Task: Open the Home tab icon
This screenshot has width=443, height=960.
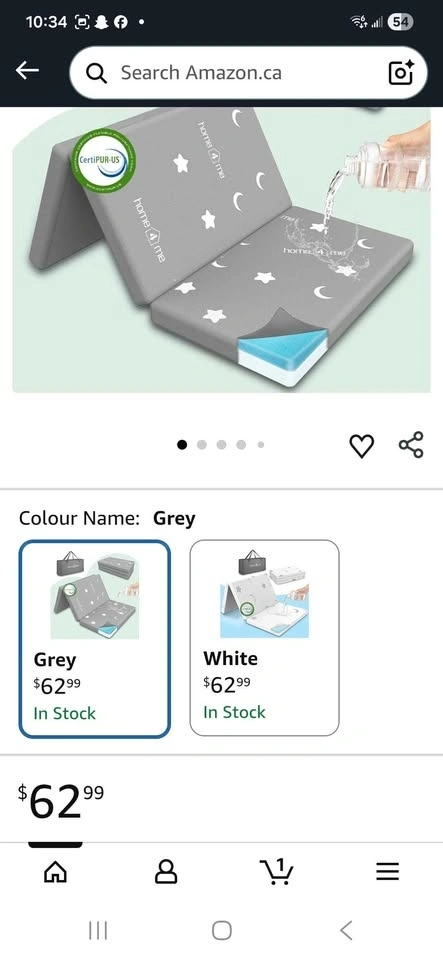Action: click(x=55, y=871)
